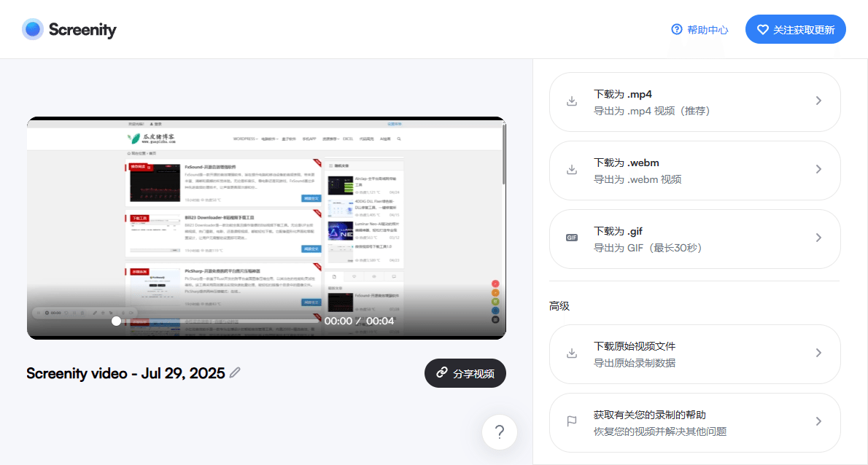Viewport: 868px width, 465px height.
Task: Expand the 下载为 .gif chevron arrow
Action: point(818,238)
